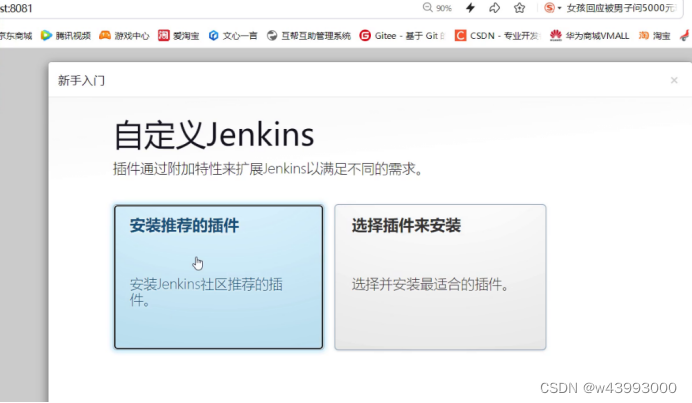Open the 爱淘宝 bookmark
692x403 pixels.
pyautogui.click(x=179, y=36)
